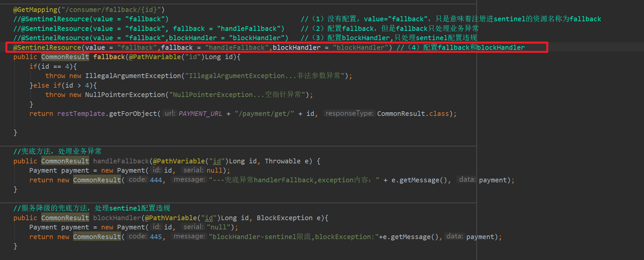Click the "null" string serial argument
The width and height of the screenshot is (644, 260).
tap(219, 227)
